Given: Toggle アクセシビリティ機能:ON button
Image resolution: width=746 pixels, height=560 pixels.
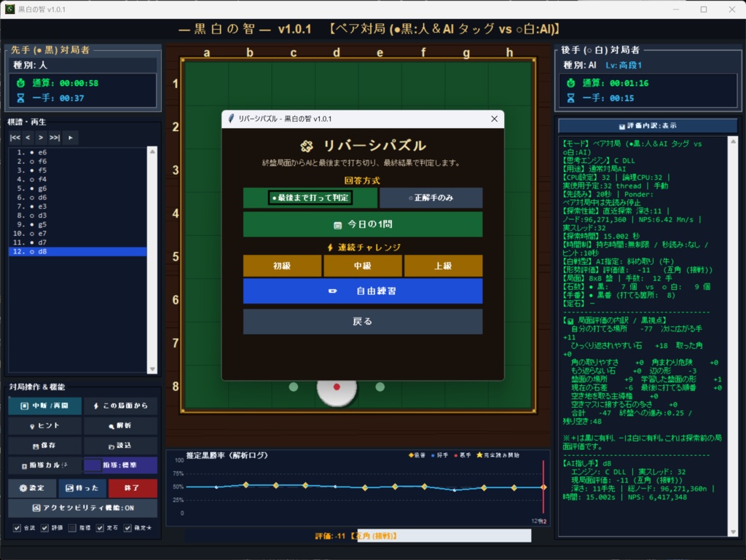Looking at the screenshot, I should (x=83, y=508).
